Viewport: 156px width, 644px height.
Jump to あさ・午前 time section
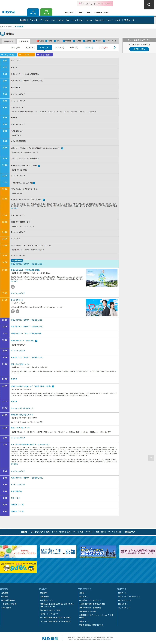[x=9, y=55]
